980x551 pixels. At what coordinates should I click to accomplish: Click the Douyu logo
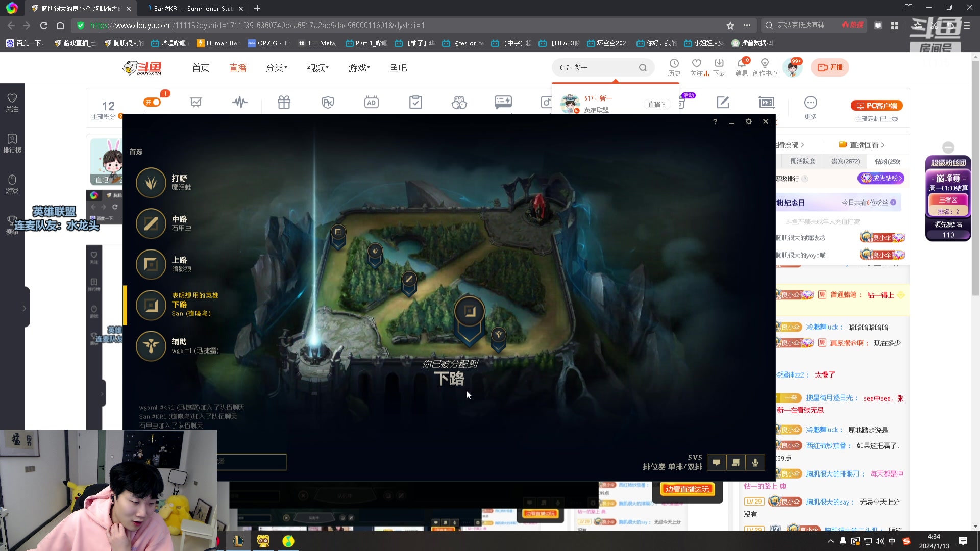(x=142, y=68)
